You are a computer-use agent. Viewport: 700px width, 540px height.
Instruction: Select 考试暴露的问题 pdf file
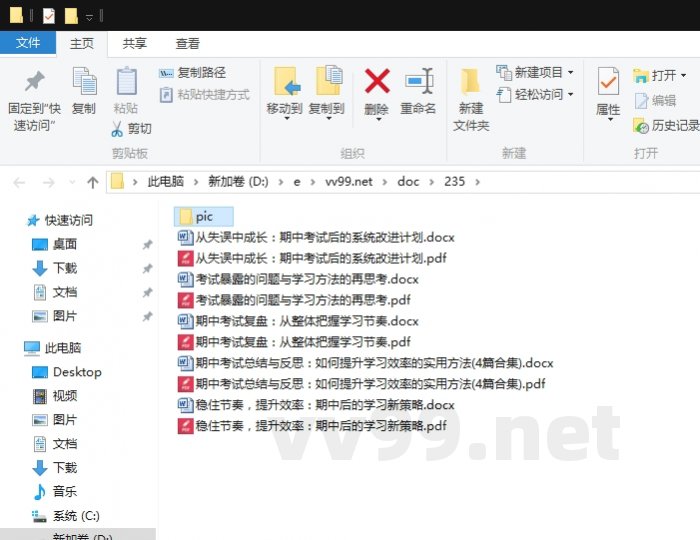pyautogui.click(x=294, y=300)
